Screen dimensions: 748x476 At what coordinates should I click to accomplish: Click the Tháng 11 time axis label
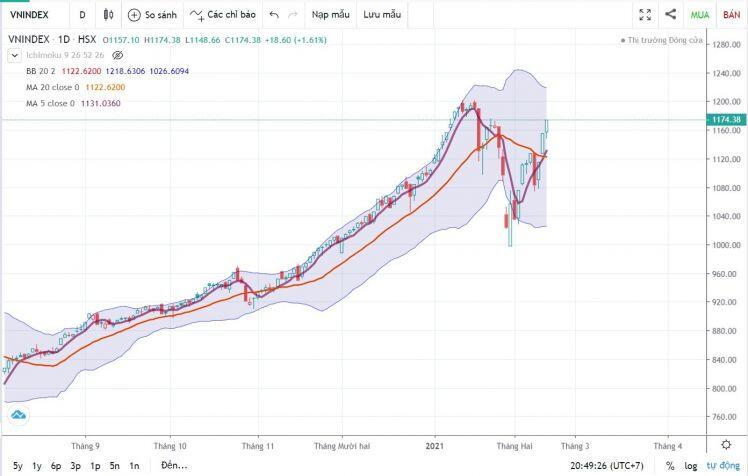click(x=258, y=446)
